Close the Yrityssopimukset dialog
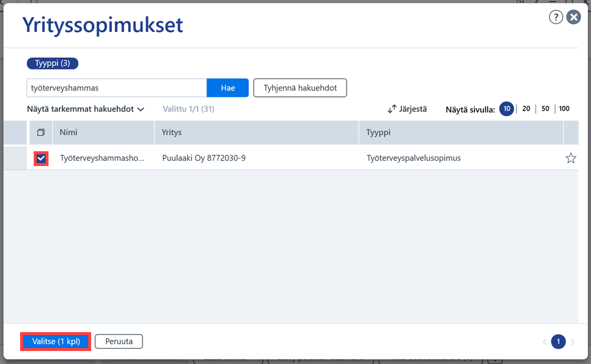This screenshot has height=364, width=591. point(574,17)
